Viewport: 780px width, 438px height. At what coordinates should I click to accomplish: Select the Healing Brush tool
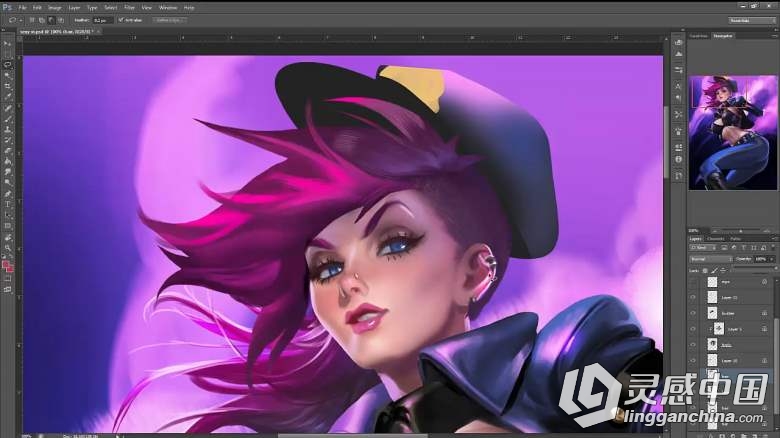[7, 108]
